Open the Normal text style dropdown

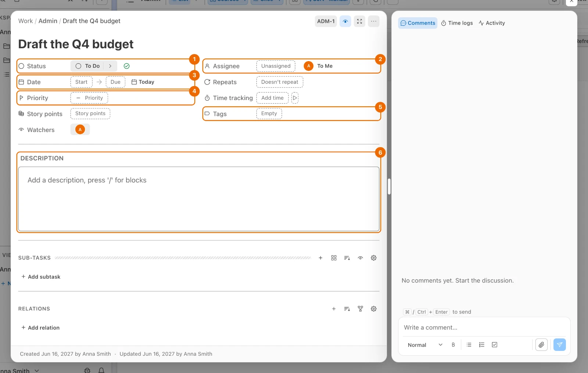[x=425, y=345]
